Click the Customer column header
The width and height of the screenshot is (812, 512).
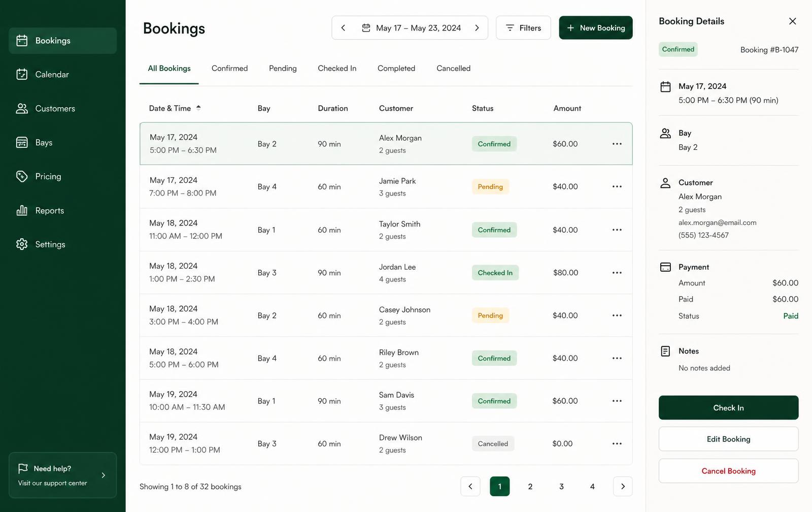click(396, 108)
